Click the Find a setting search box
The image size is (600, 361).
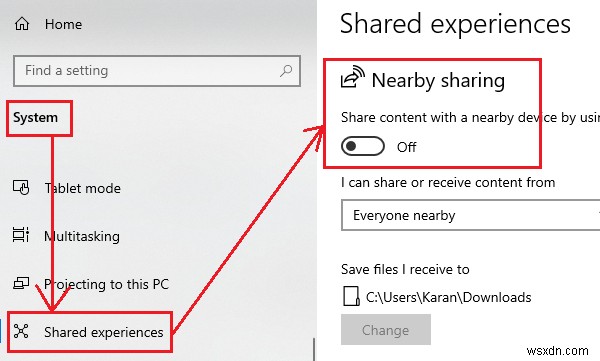click(x=157, y=71)
